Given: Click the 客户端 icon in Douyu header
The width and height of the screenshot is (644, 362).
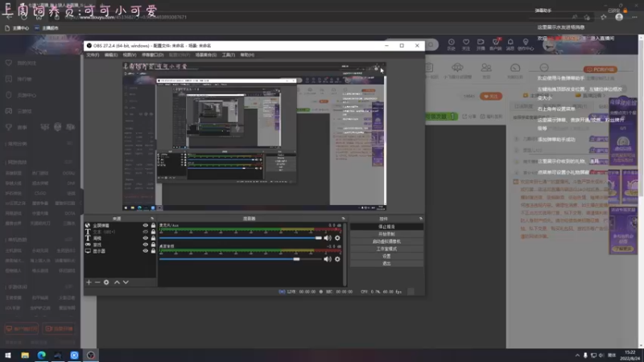Looking at the screenshot, I should (496, 44).
